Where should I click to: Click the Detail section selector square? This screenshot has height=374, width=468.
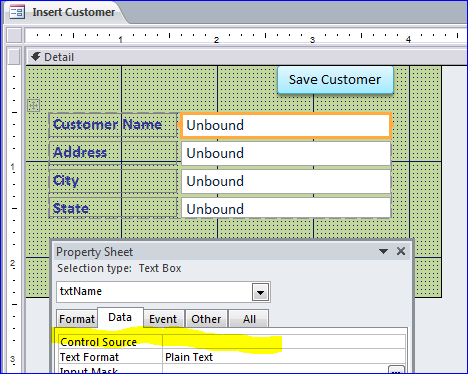pos(14,57)
